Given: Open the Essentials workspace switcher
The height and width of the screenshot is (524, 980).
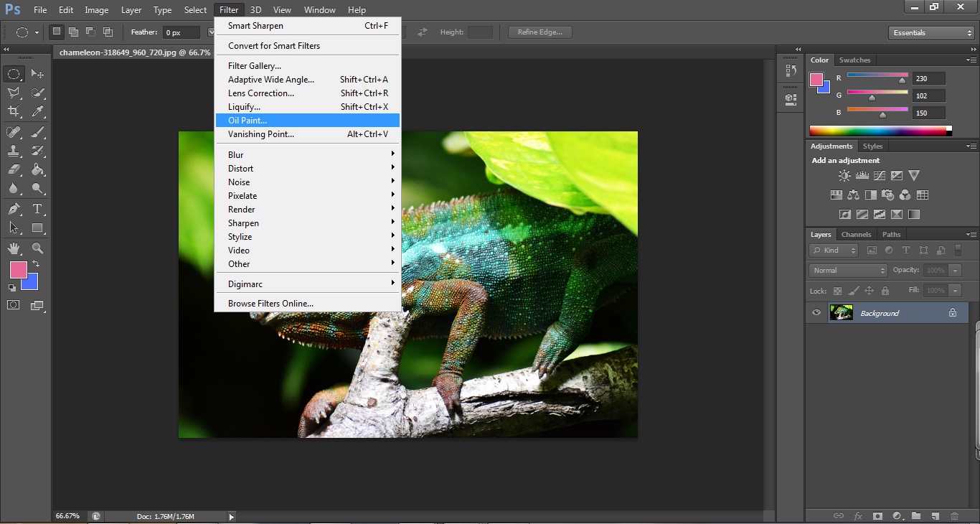Looking at the screenshot, I should [930, 32].
